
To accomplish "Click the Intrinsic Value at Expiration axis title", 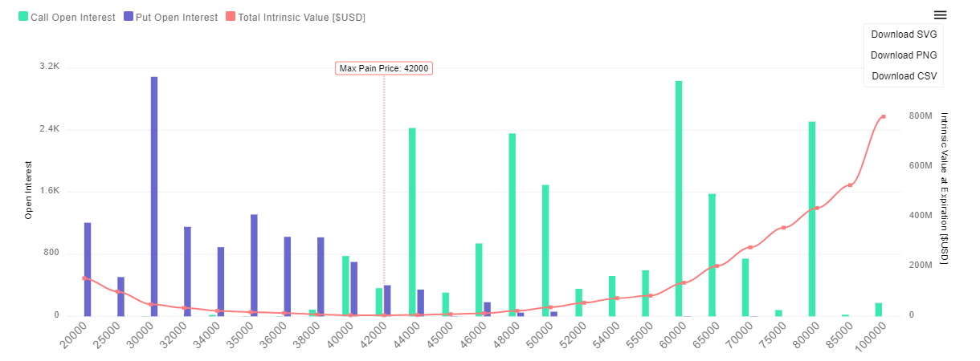I will click(x=944, y=189).
